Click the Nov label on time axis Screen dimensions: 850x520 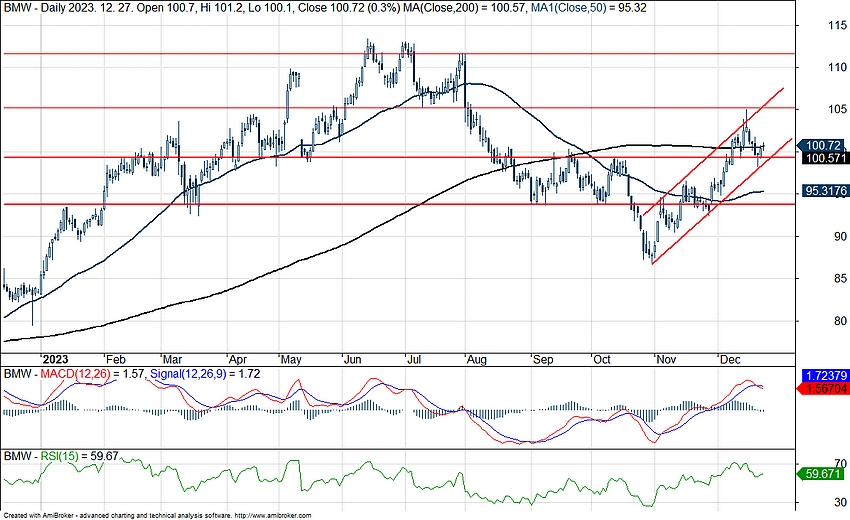coord(666,359)
